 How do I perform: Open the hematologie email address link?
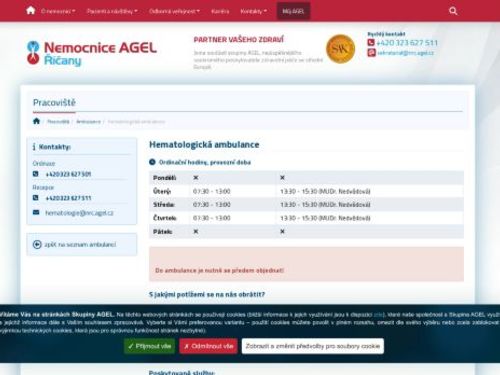79,213
